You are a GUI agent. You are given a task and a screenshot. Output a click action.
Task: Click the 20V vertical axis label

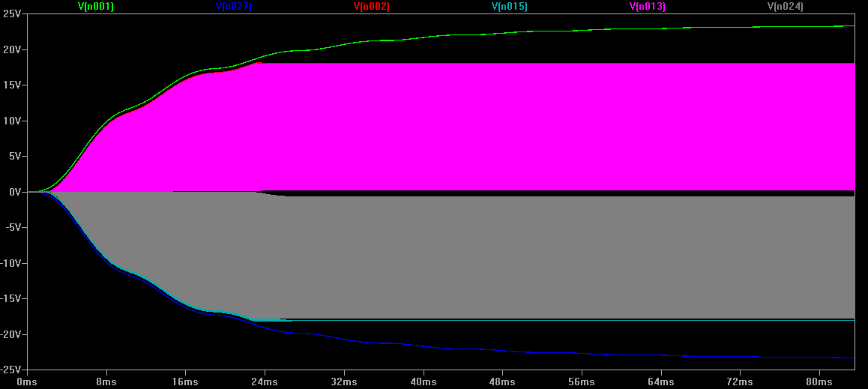tap(12, 49)
